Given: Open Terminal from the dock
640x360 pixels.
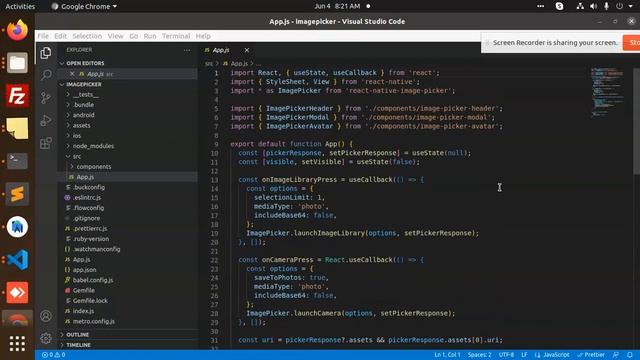Looking at the screenshot, I should [17, 161].
